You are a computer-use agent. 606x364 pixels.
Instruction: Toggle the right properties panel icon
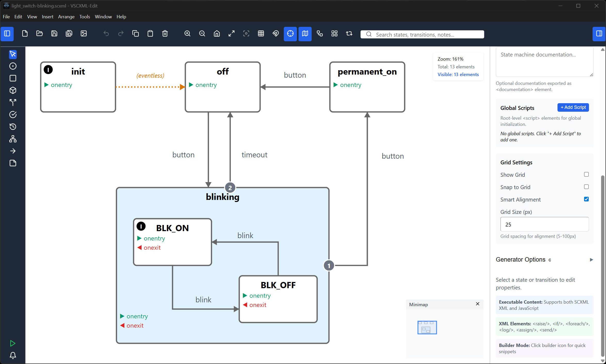[599, 34]
